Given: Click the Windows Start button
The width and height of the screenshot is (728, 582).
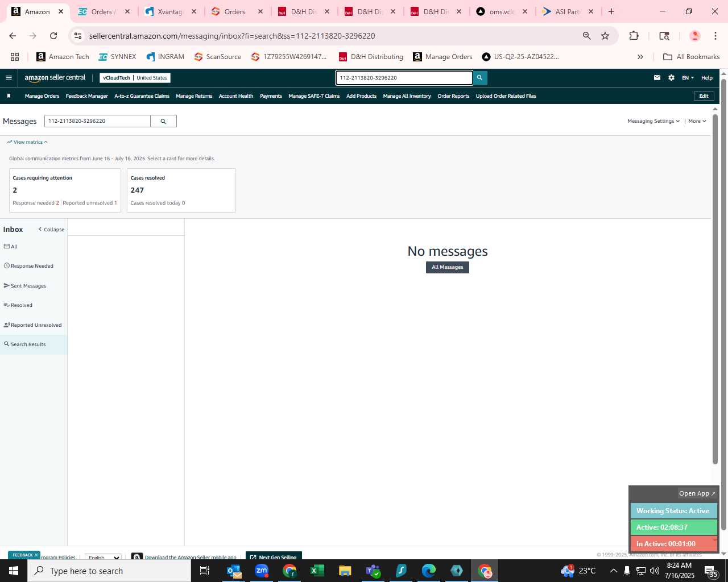Looking at the screenshot, I should (x=14, y=571).
